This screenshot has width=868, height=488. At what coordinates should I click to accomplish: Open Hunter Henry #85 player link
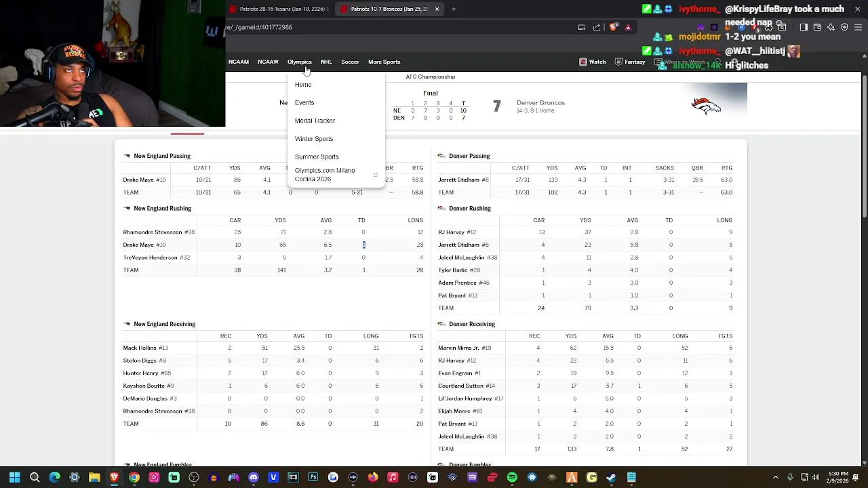coord(147,373)
